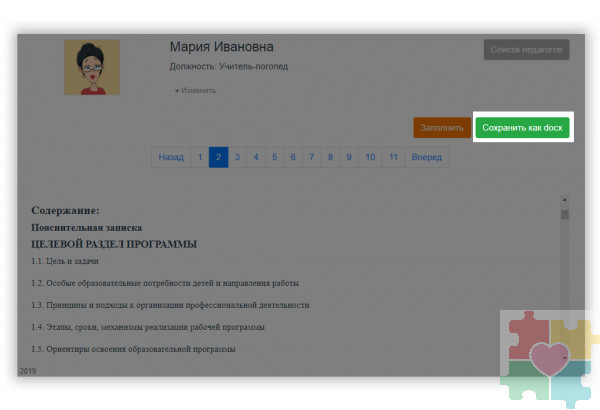Image resolution: width=600 pixels, height=410 pixels.
Task: Open "1.3. Принципы и подходы" section line
Action: tap(170, 305)
